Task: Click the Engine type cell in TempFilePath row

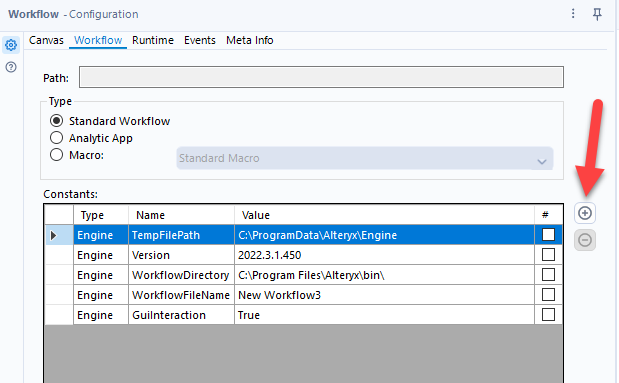Action: [x=101, y=235]
